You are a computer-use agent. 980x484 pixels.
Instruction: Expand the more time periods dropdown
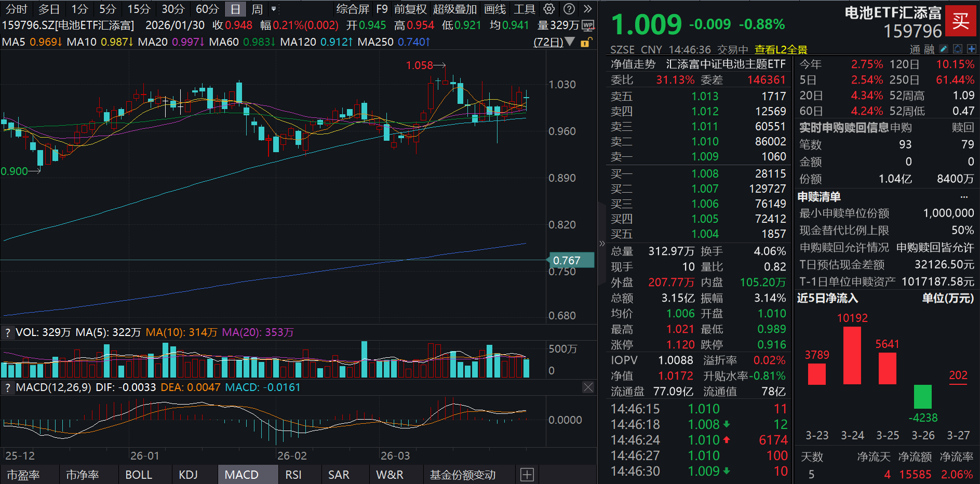point(274,9)
